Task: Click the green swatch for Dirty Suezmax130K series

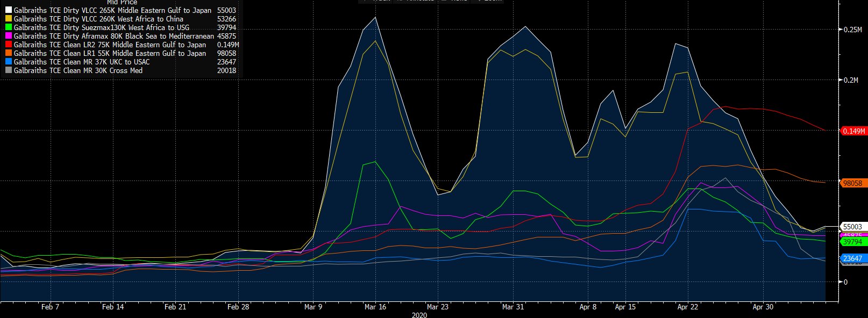Action: (x=9, y=27)
